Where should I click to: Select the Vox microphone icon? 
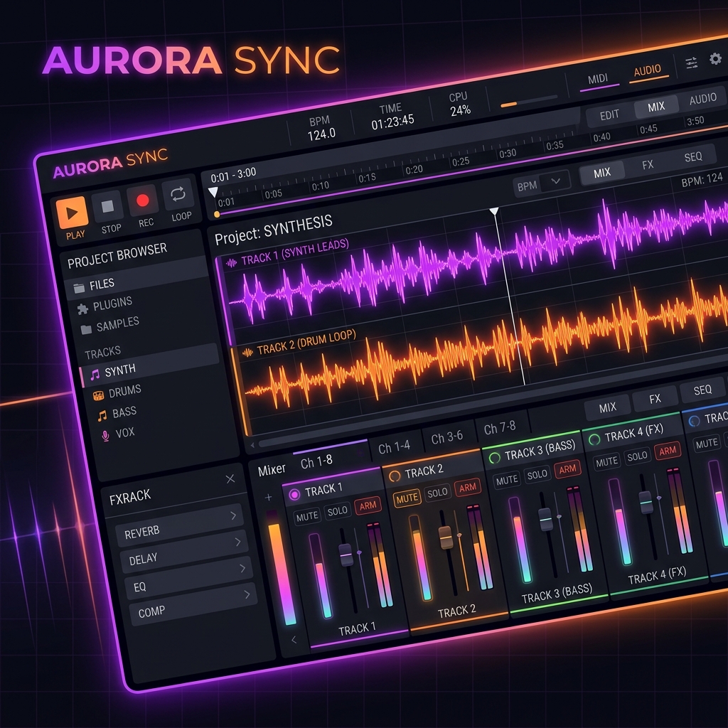pos(105,436)
